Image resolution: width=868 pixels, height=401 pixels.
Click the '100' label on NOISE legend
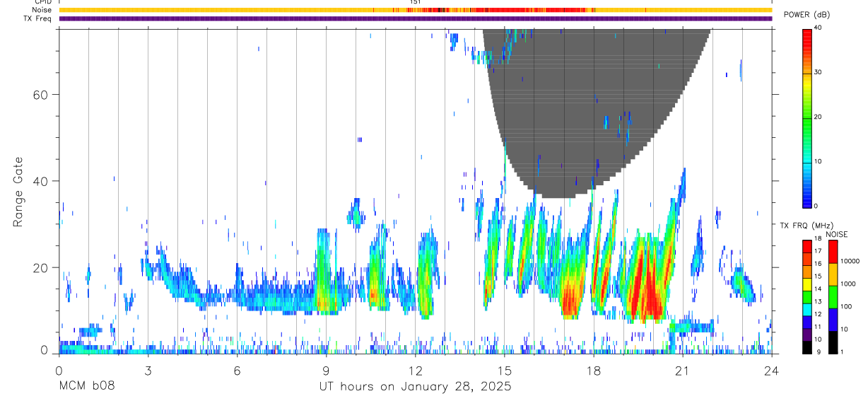pos(846,307)
